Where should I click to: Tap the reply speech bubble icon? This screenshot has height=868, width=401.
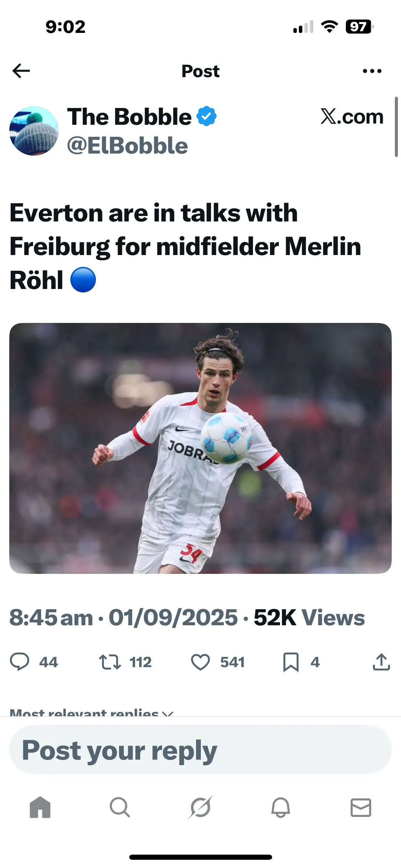[x=20, y=662]
